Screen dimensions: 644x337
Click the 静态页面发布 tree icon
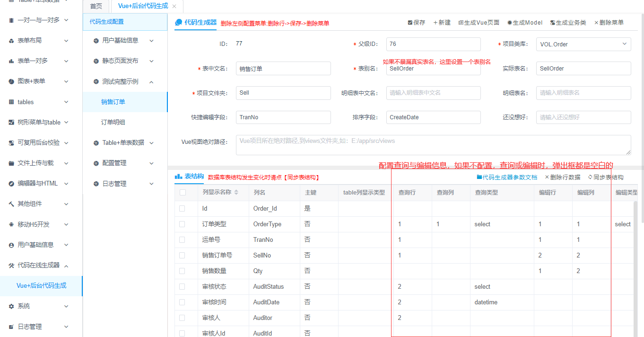pyautogui.click(x=96, y=61)
